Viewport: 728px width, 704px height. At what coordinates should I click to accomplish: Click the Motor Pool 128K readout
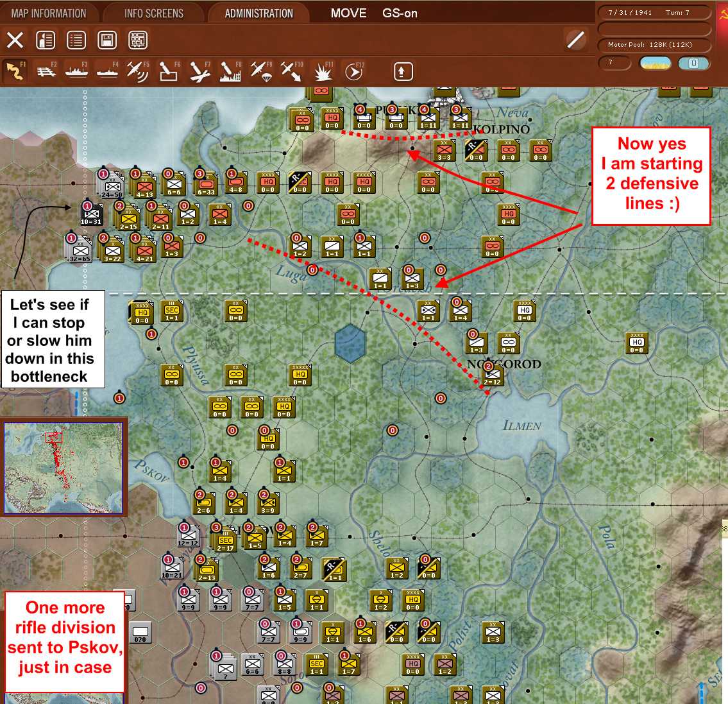click(x=654, y=44)
